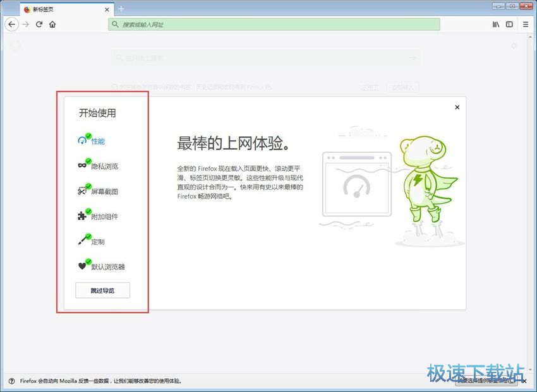Click the notification text about Mozilla data feedback
The image size is (537, 392).
(x=100, y=381)
